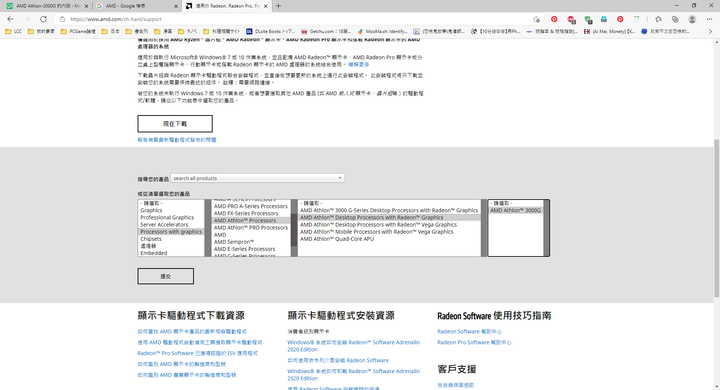Select AMD PRO A-Series Processors
The image size is (720, 390).
click(251, 206)
